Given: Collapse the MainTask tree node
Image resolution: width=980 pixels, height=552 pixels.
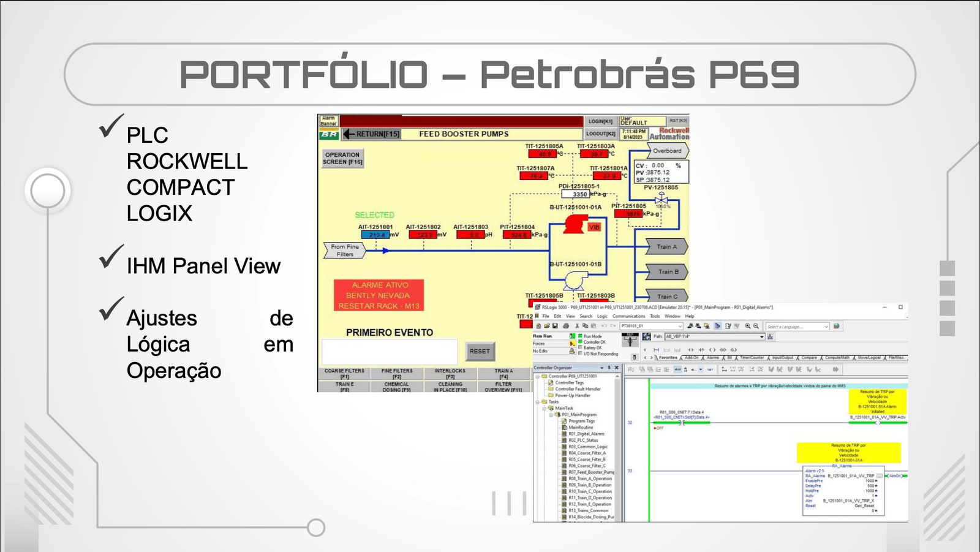Looking at the screenshot, I should point(544,408).
